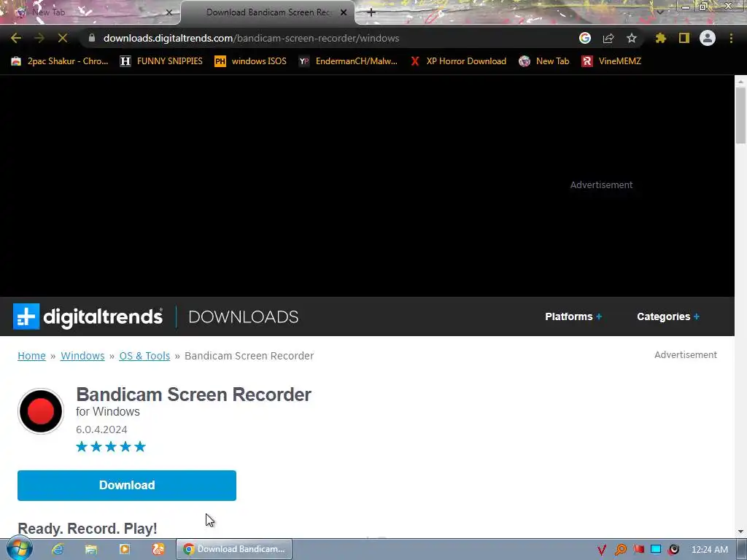Open VineMEMZ bookmark
Screen dimensions: 747x560
pos(611,61)
